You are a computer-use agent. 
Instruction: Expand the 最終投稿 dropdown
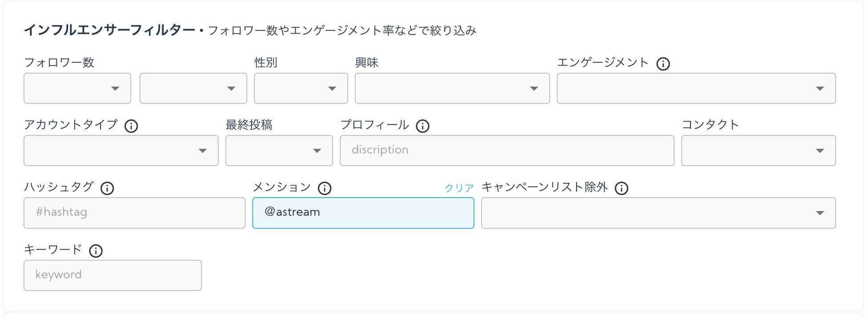(x=279, y=151)
